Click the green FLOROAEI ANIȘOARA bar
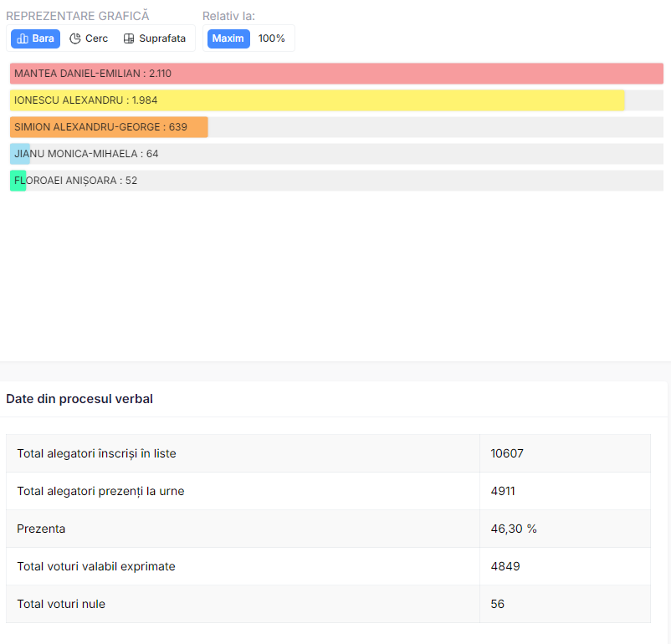The image size is (671, 644). pyautogui.click(x=18, y=181)
